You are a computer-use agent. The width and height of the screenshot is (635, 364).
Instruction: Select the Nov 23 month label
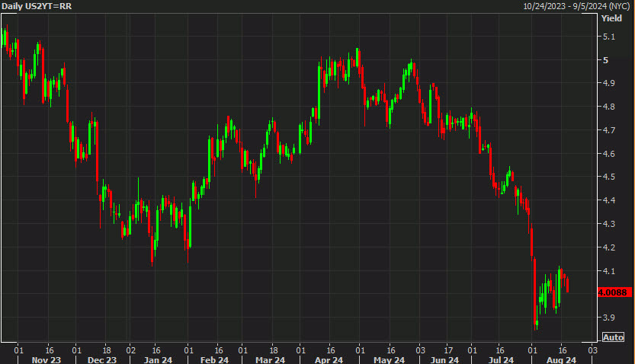point(47,359)
